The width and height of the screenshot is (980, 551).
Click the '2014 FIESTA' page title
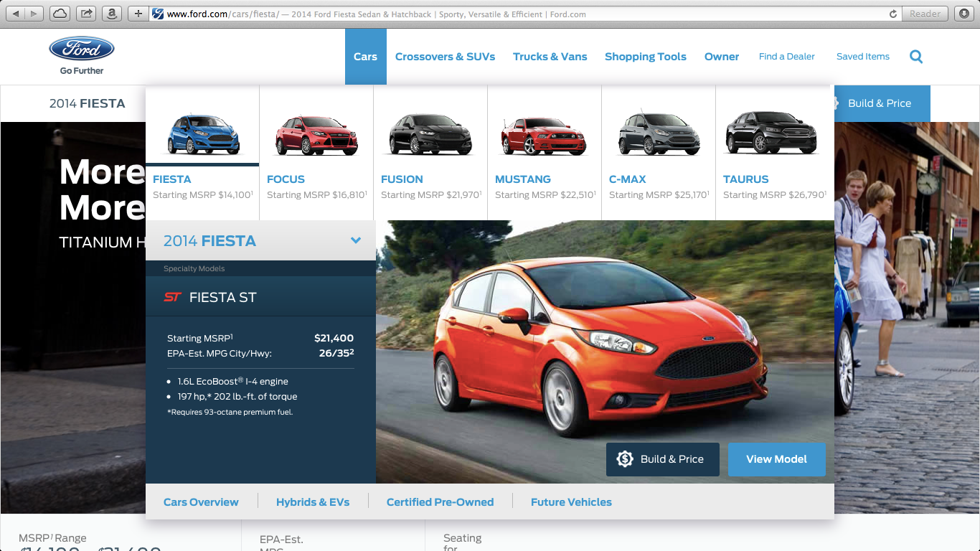(88, 103)
